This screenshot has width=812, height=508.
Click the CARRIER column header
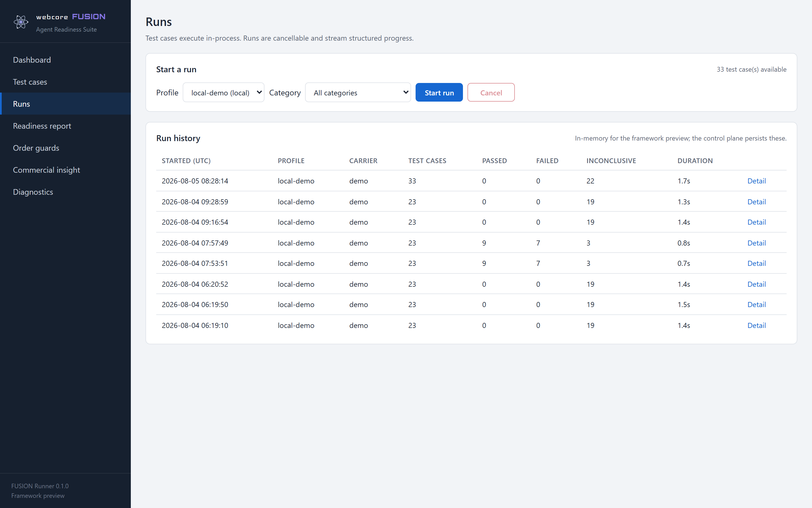point(363,161)
